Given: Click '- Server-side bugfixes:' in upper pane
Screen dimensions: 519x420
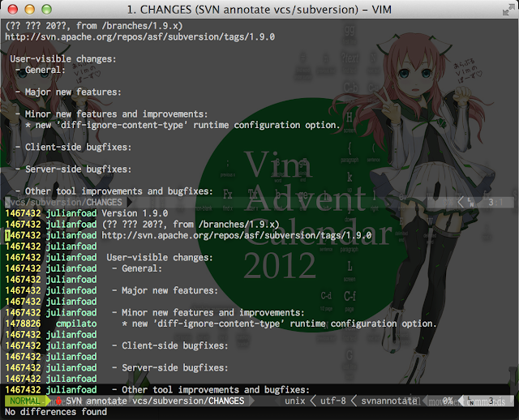Looking at the screenshot, I should [x=74, y=169].
